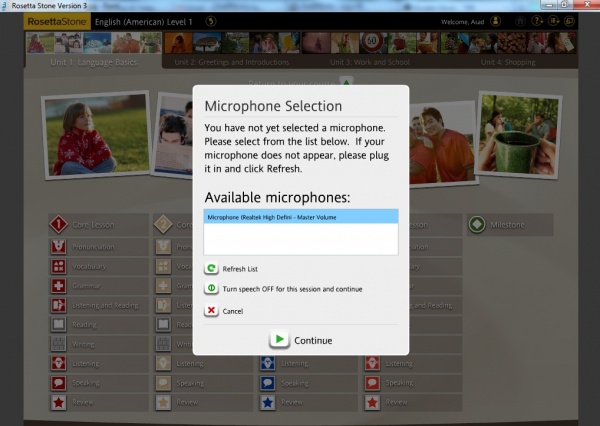Viewport: 600px width, 426px height.
Task: Click Welcome, Asad text
Action: click(463, 22)
